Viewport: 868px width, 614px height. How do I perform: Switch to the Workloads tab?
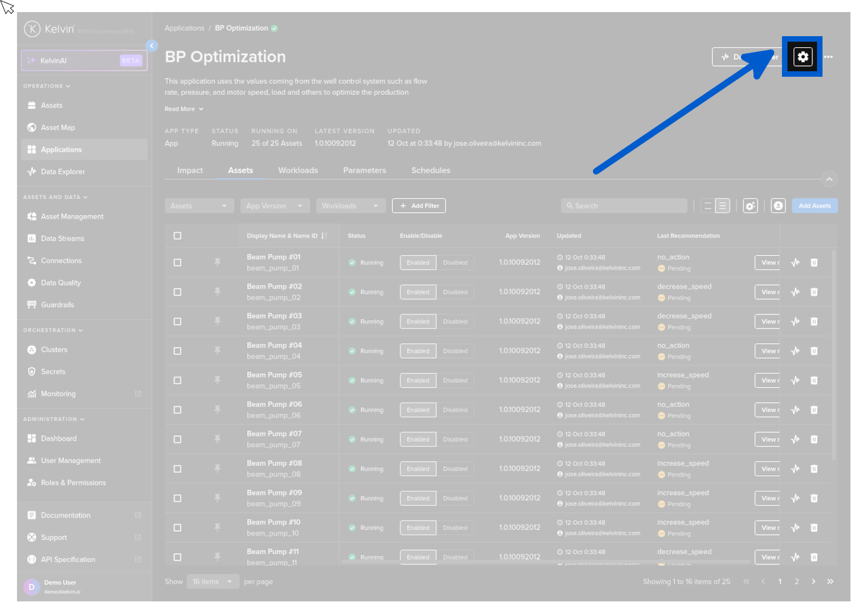(x=298, y=170)
